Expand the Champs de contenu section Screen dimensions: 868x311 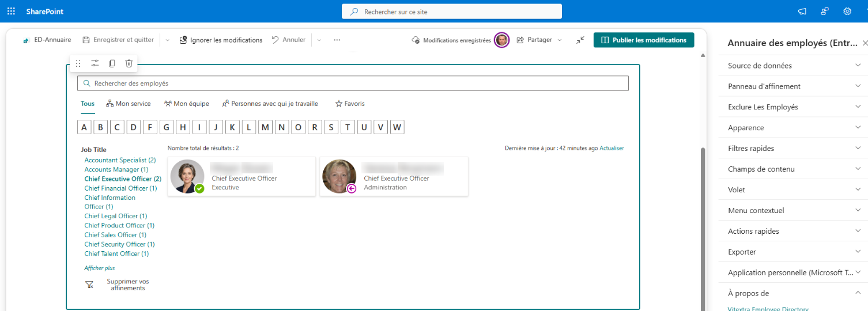point(794,169)
